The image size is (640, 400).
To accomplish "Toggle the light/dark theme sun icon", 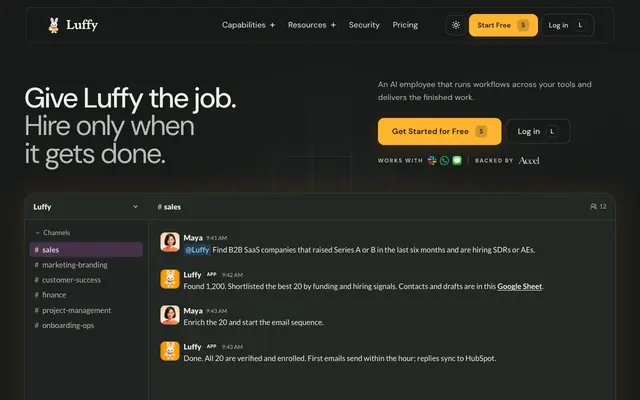I will pos(456,25).
